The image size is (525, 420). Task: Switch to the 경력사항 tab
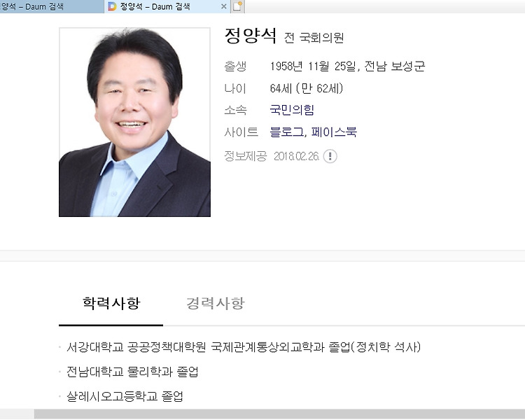[216, 303]
